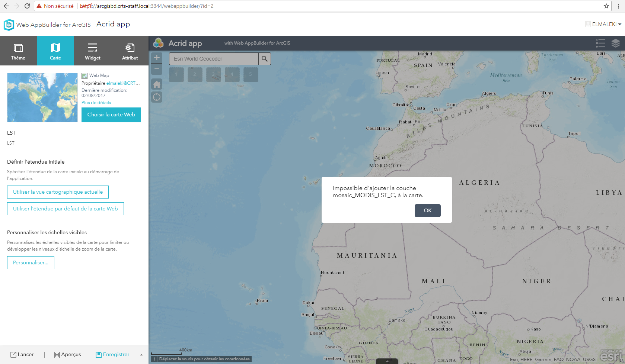Screen dimensions: 625x364
Task: Click the web map thumbnail image
Action: pyautogui.click(x=42, y=97)
